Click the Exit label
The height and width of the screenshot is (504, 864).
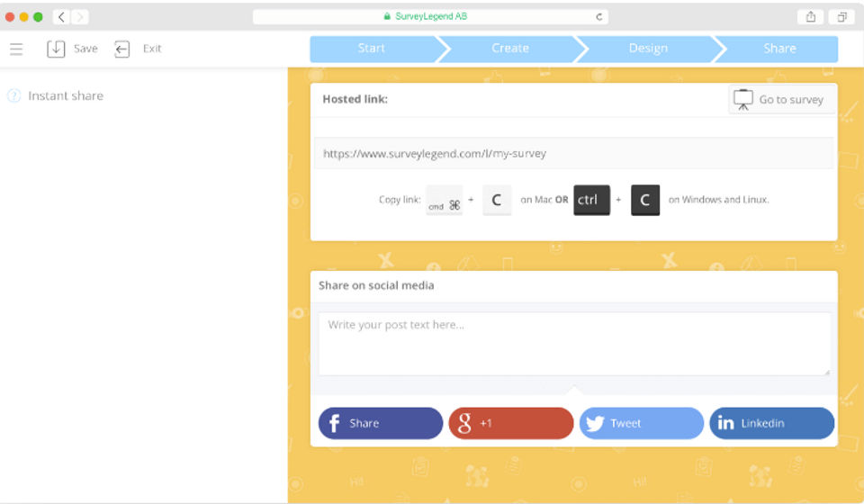tap(152, 49)
